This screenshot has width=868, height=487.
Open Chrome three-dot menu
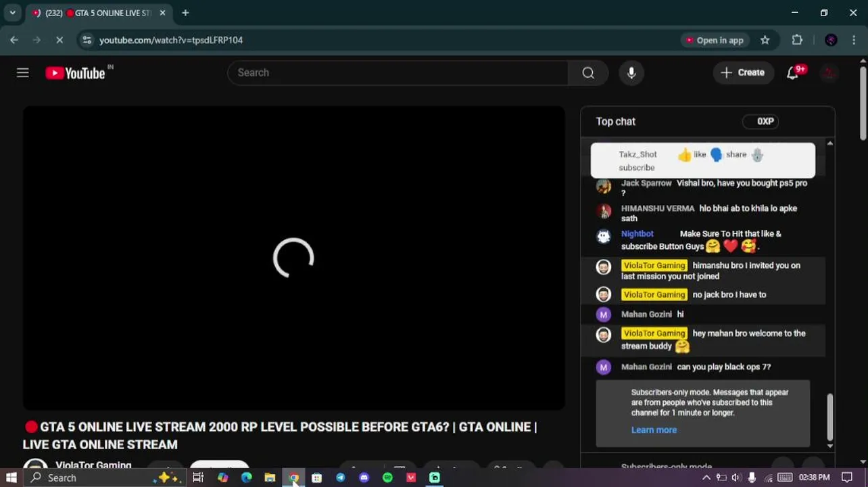[x=854, y=40]
